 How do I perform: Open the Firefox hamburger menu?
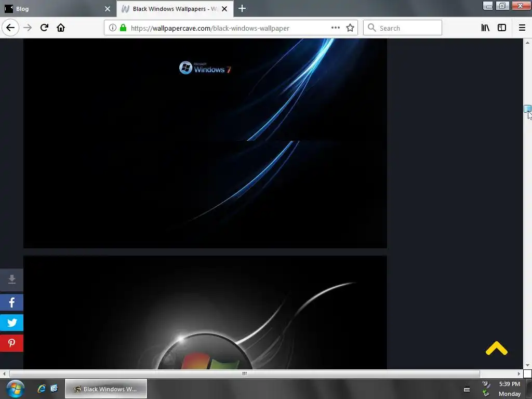tap(522, 28)
